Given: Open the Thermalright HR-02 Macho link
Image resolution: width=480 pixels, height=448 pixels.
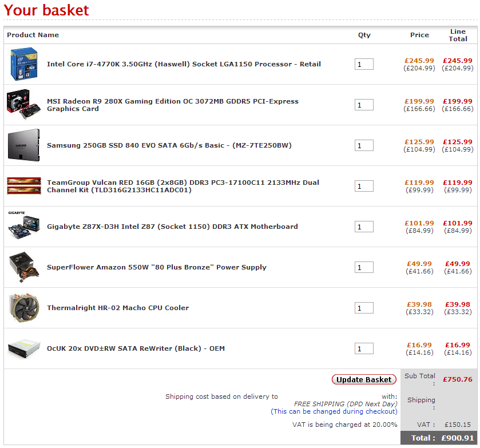Looking at the screenshot, I should [117, 308].
